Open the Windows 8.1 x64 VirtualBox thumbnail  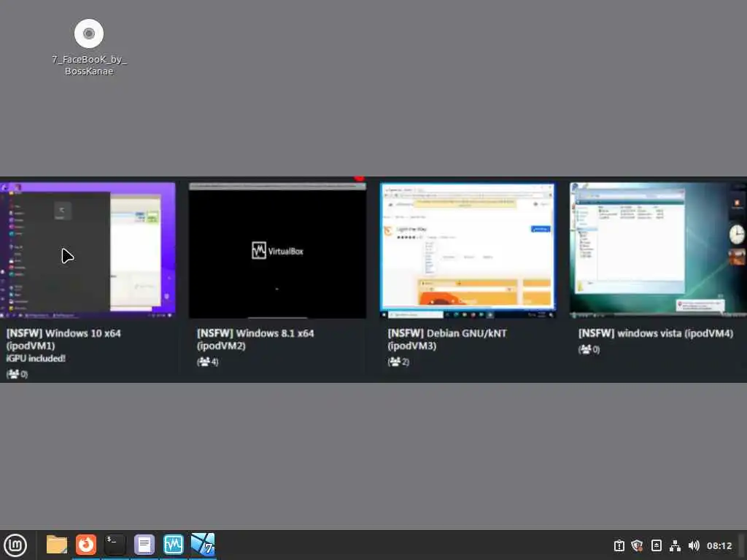(x=277, y=250)
